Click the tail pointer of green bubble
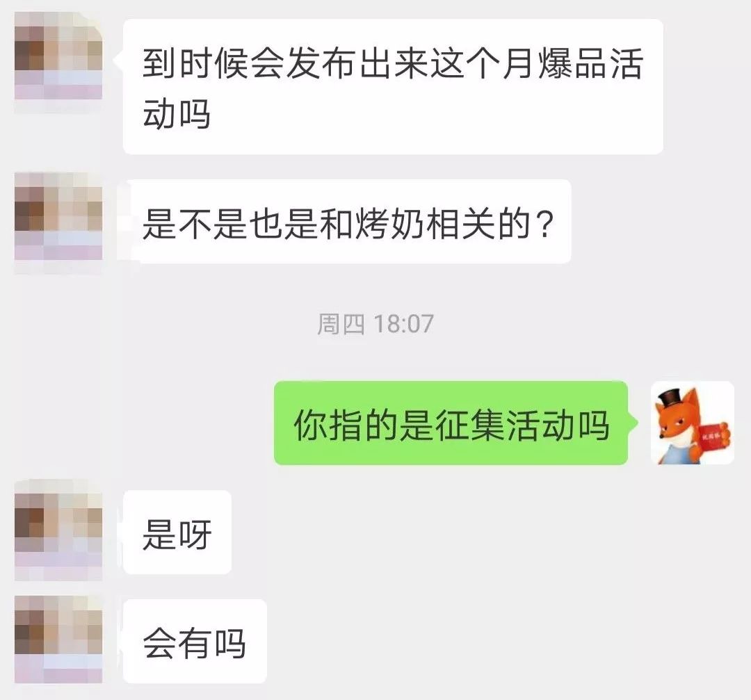Viewport: 751px width, 700px height. pos(633,423)
